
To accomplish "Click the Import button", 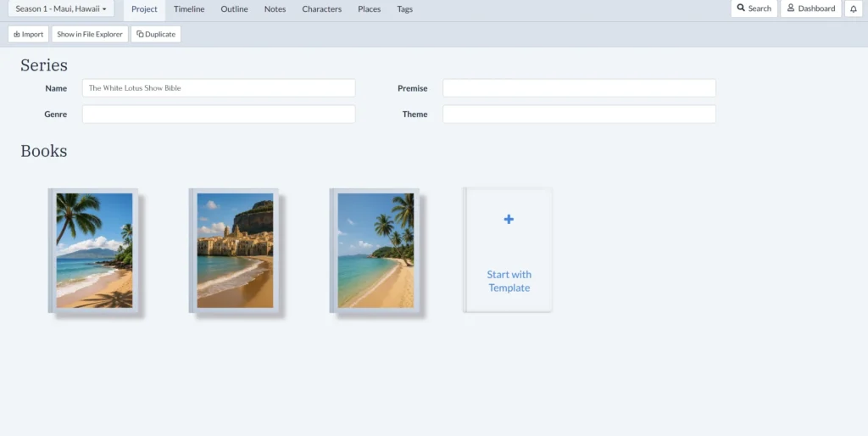I will point(28,34).
